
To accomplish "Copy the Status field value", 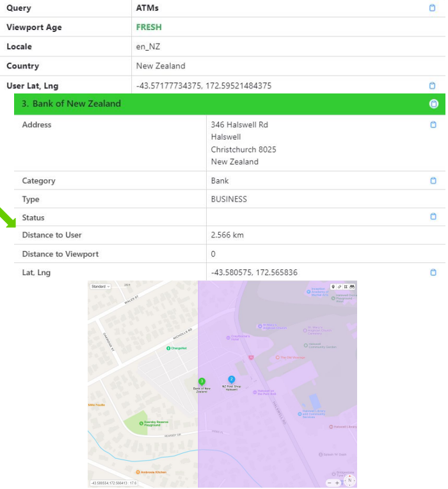I will pos(433,216).
